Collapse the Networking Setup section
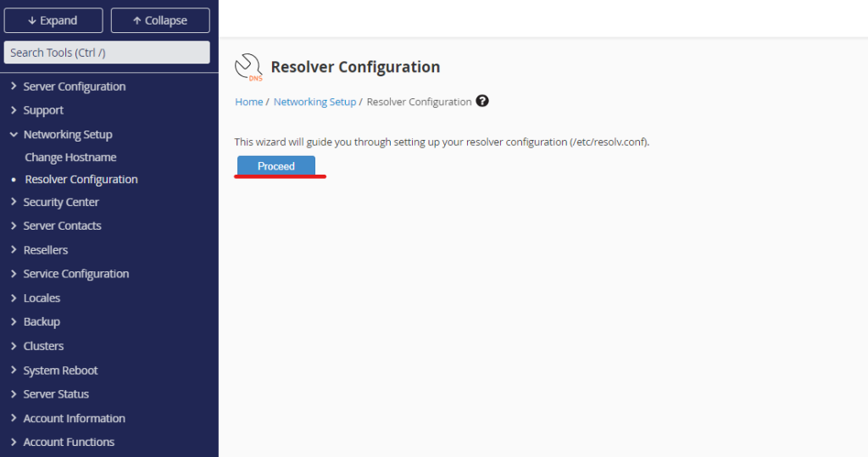The image size is (868, 457). (67, 135)
